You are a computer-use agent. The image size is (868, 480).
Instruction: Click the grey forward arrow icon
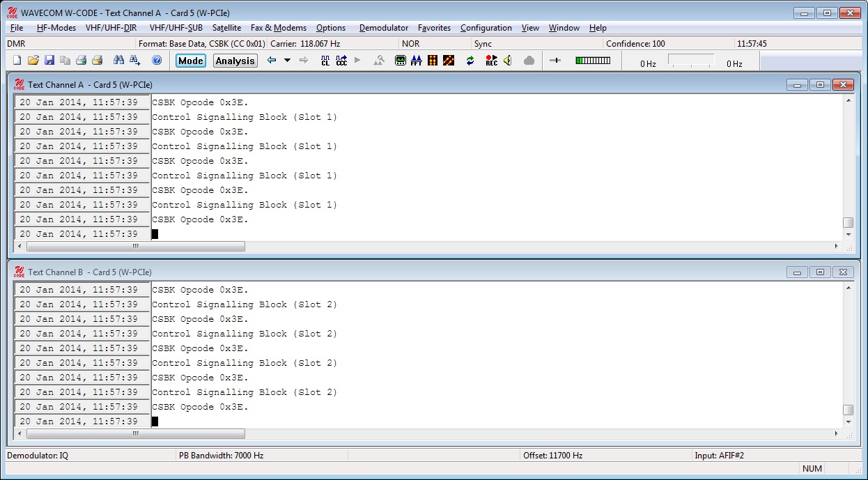coord(303,61)
